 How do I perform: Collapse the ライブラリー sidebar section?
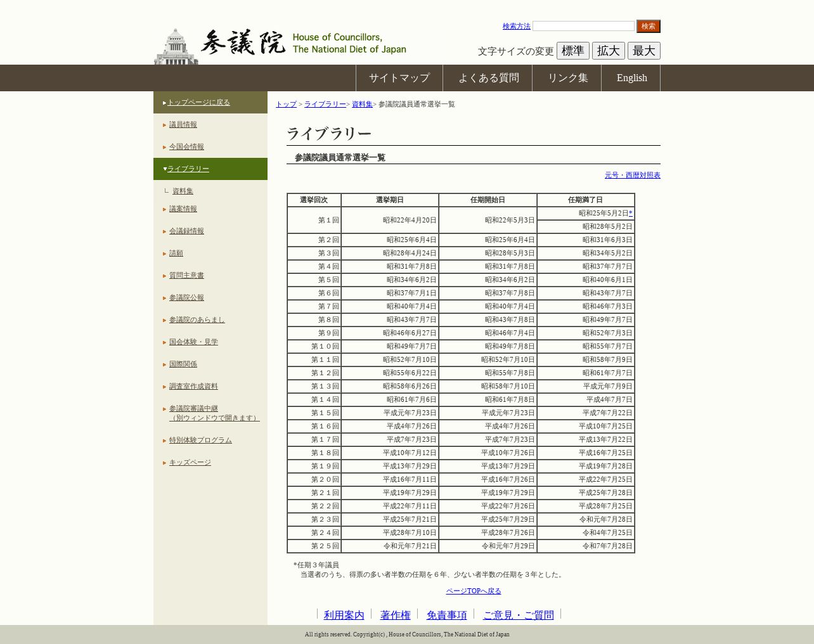188,169
